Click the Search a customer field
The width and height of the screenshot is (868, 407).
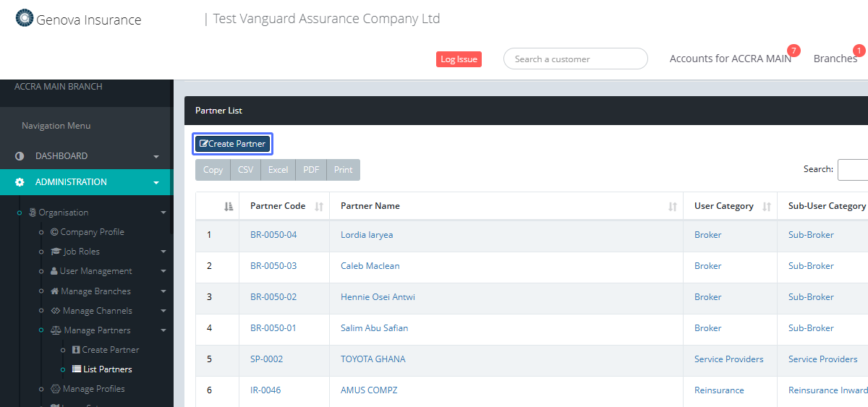pyautogui.click(x=575, y=59)
